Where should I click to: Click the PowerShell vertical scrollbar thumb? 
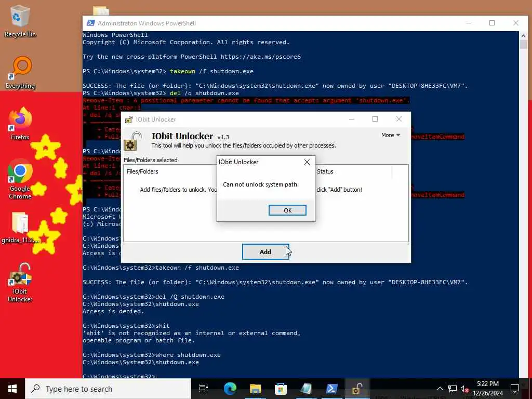[x=523, y=45]
